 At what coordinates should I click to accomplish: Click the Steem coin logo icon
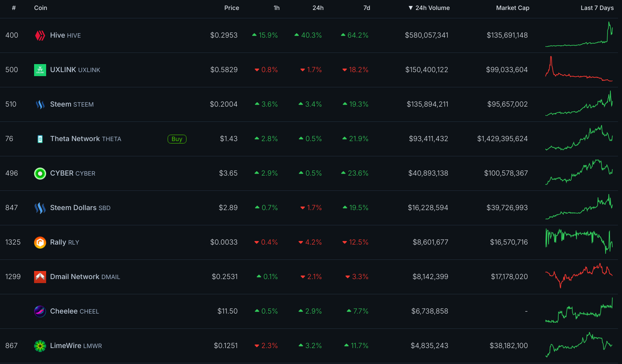pos(40,104)
